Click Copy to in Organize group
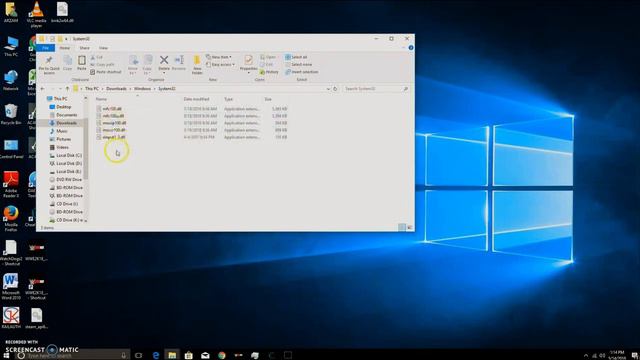The width and height of the screenshot is (640, 360). click(147, 64)
